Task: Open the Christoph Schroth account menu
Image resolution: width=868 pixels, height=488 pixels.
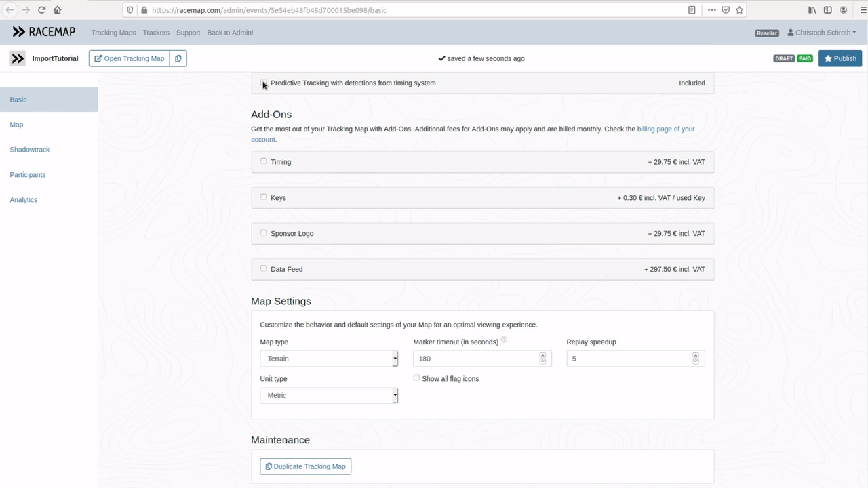Action: point(821,33)
